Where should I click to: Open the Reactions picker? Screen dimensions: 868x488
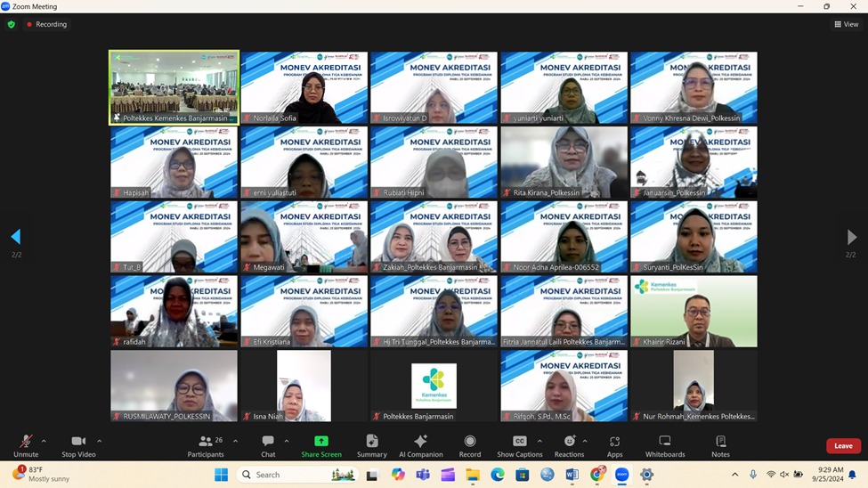pyautogui.click(x=569, y=445)
